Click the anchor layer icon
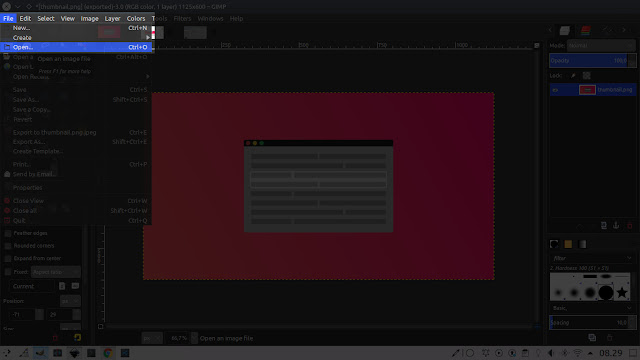This screenshot has width=640, height=360. click(616, 226)
